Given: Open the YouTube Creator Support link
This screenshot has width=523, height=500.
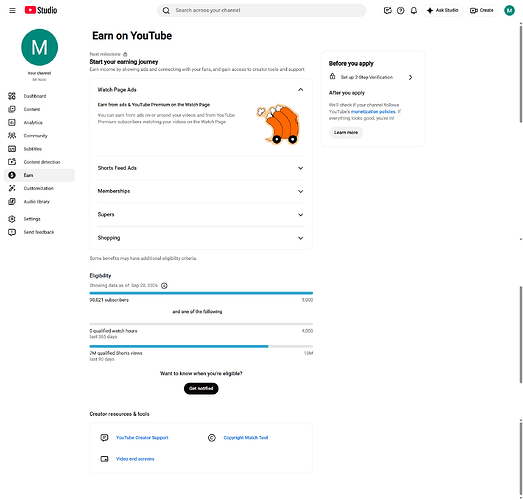Looking at the screenshot, I should pyautogui.click(x=142, y=438).
